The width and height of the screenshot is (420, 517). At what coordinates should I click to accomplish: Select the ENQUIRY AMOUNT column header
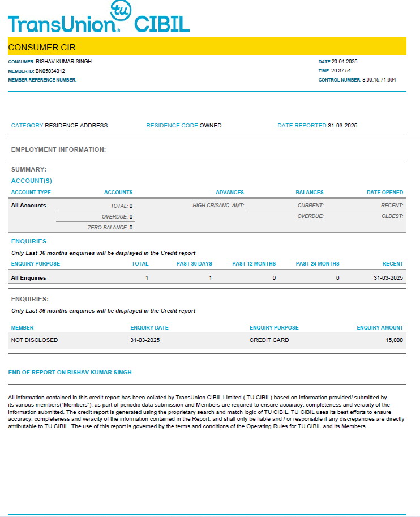380,328
